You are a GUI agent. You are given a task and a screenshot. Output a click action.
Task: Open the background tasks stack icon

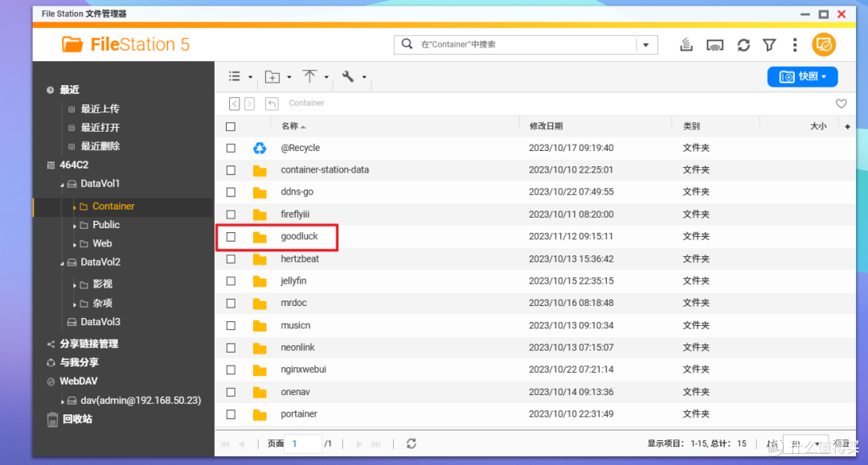click(686, 45)
